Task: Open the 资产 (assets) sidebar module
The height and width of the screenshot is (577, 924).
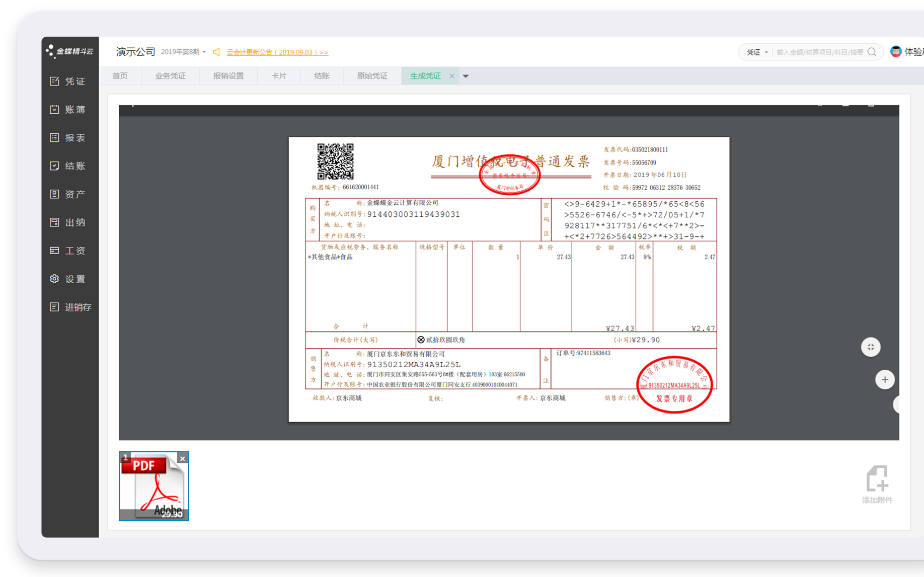Action: tap(69, 194)
